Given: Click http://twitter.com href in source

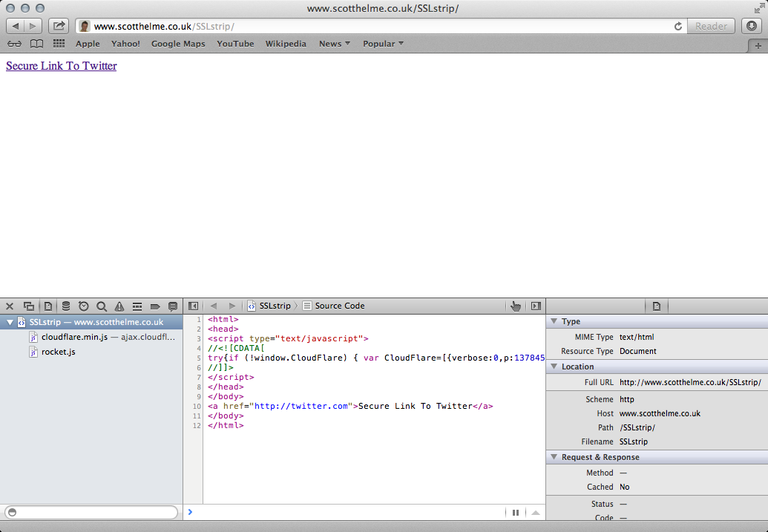Looking at the screenshot, I should point(301,406).
